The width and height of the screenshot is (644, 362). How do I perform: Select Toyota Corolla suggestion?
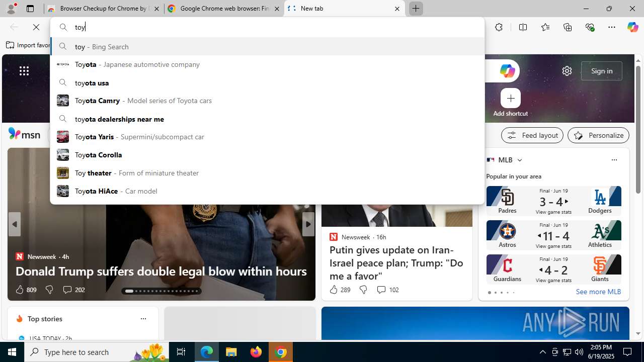click(267, 155)
